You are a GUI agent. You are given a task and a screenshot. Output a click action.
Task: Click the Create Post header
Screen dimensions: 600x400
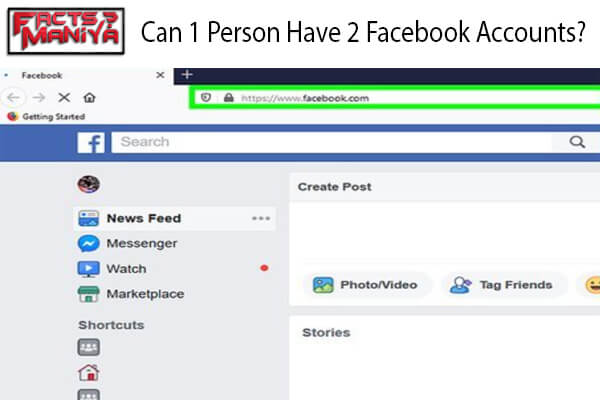(334, 187)
